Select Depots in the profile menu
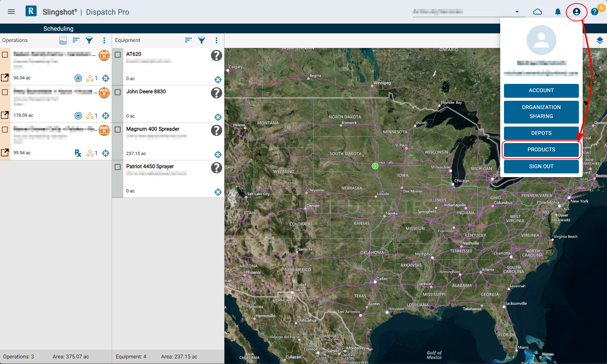 pos(541,133)
